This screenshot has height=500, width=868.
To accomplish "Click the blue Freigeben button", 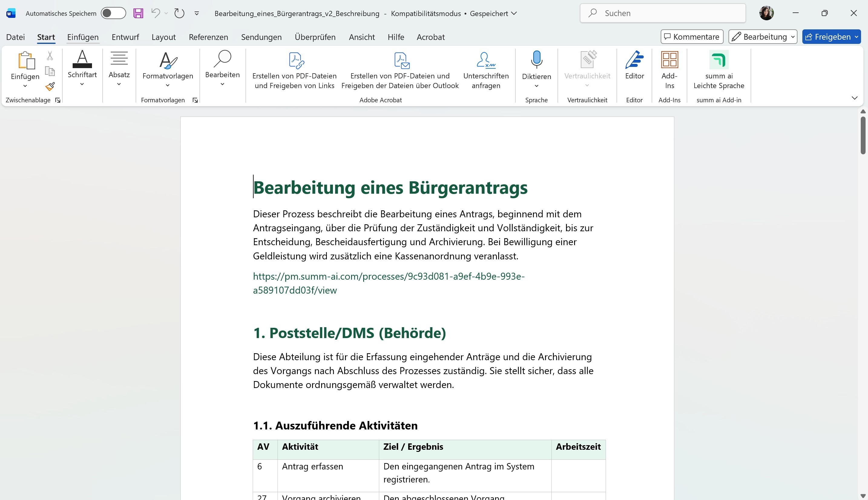I will point(831,37).
